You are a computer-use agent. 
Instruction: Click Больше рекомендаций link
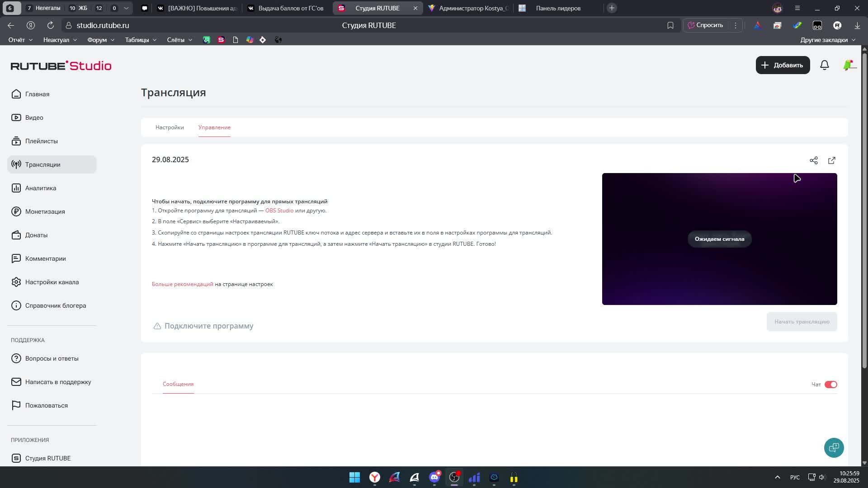182,284
